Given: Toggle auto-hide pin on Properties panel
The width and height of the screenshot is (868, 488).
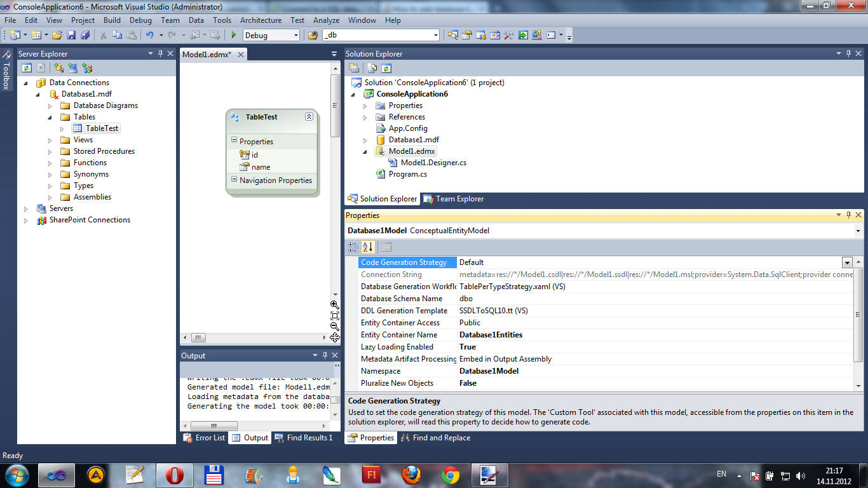Looking at the screenshot, I should point(849,215).
